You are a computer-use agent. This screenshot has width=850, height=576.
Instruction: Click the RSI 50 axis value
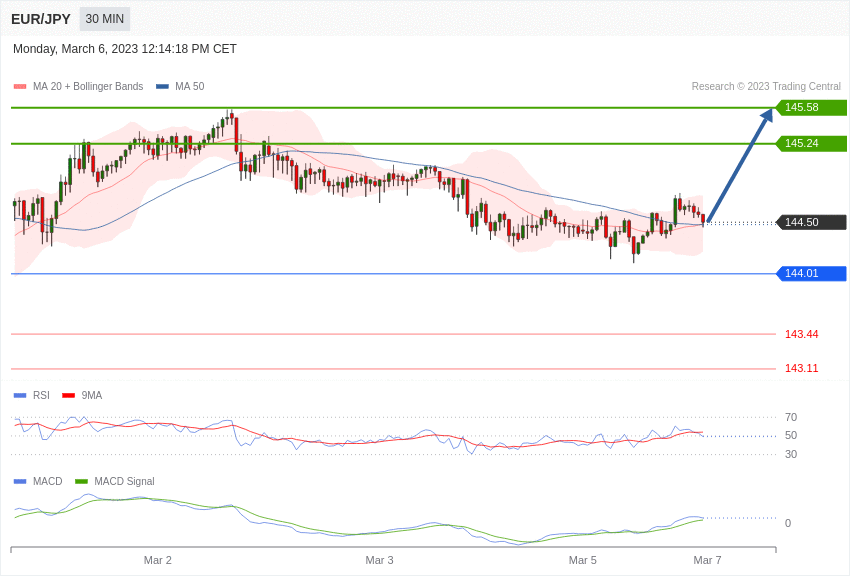791,435
